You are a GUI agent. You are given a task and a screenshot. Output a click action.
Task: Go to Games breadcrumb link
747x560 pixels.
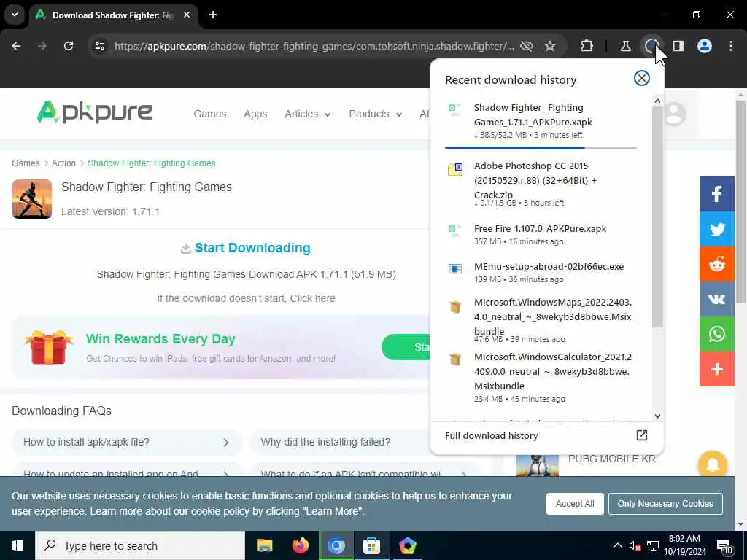tap(26, 163)
